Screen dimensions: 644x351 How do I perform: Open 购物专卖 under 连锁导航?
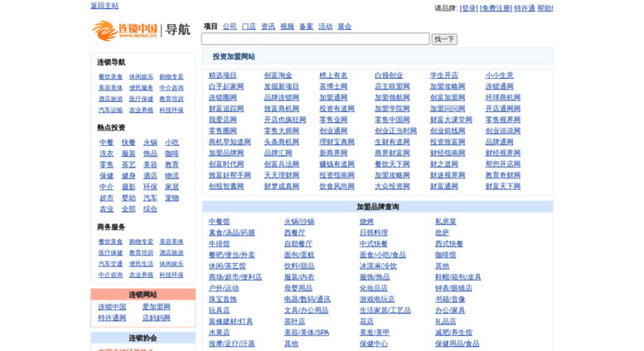coord(172,77)
